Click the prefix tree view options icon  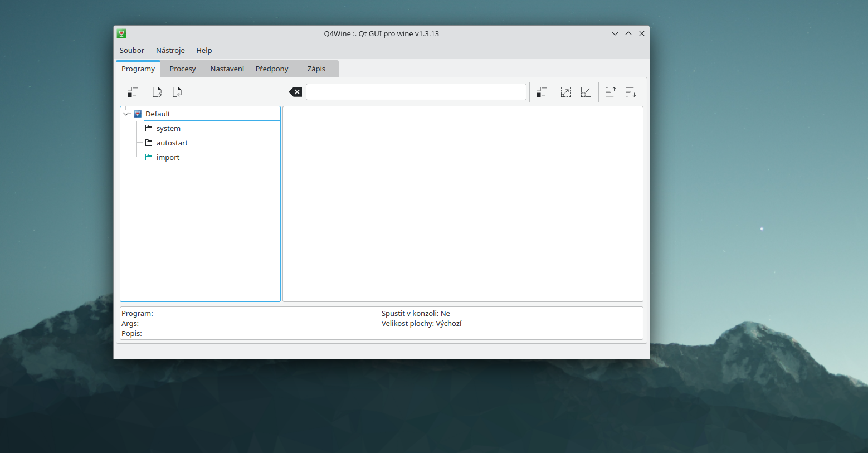click(x=132, y=92)
